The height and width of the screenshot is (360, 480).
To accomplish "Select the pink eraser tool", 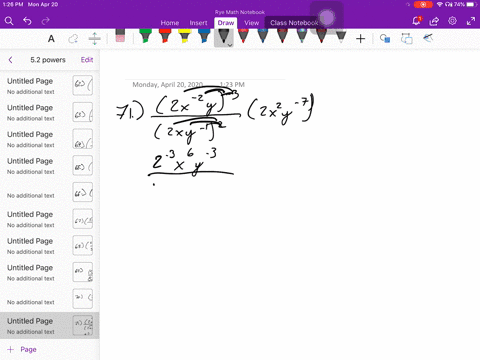I will pyautogui.click(x=120, y=36).
